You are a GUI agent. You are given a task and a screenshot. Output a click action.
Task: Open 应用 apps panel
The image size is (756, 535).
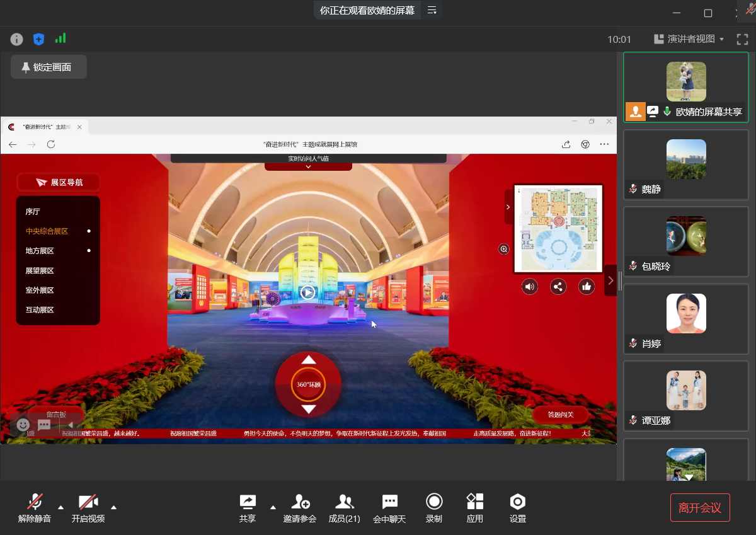474,508
